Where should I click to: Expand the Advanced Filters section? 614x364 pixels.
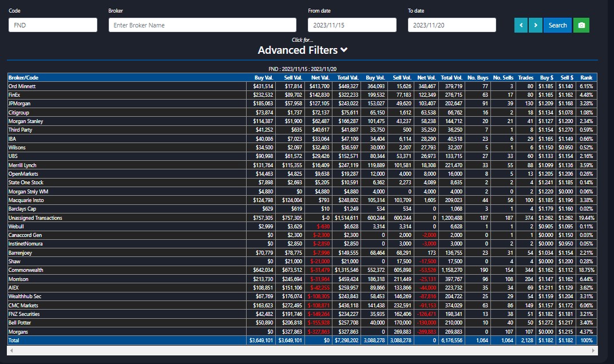(x=302, y=50)
